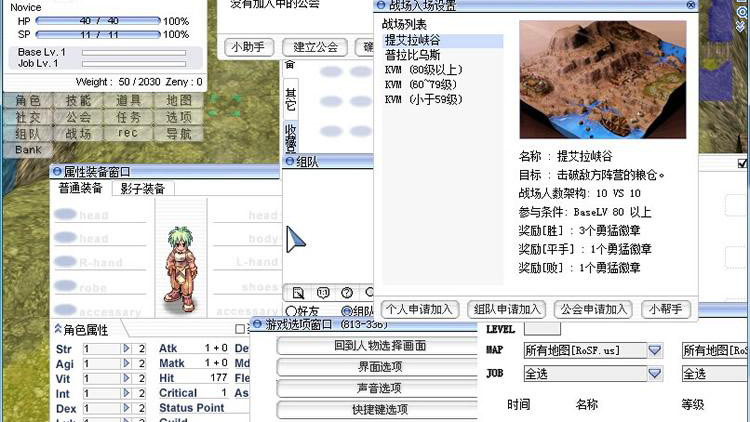The width and height of the screenshot is (750, 422).
Task: Click the 个人申请加入 button
Action: (421, 309)
